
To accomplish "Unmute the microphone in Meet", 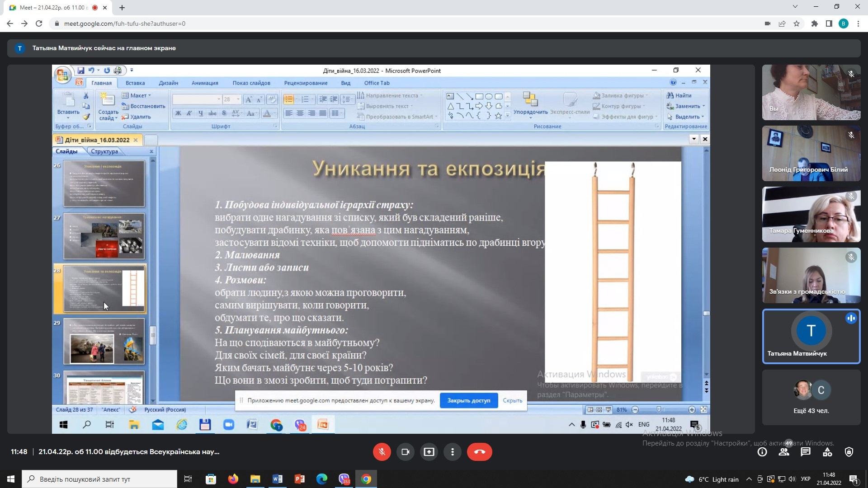I will [382, 452].
